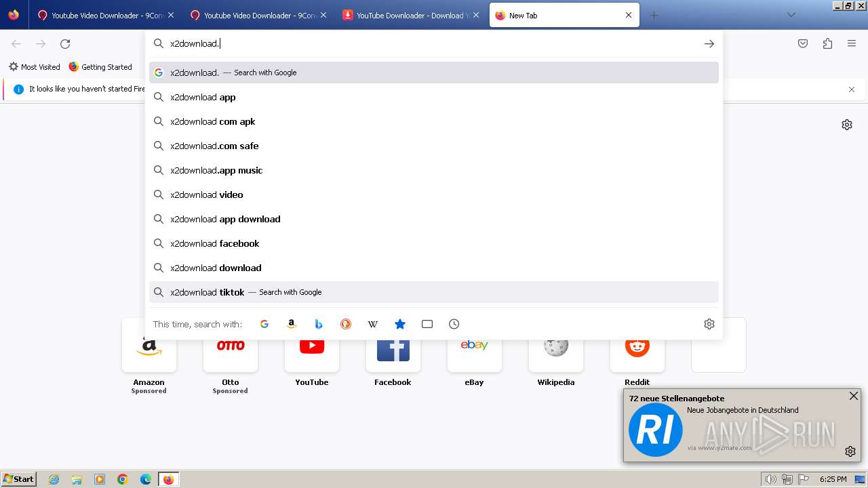Search with Amazon one-off icon

click(x=292, y=324)
